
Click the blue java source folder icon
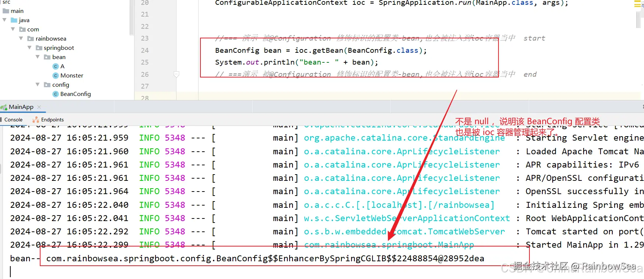14,20
